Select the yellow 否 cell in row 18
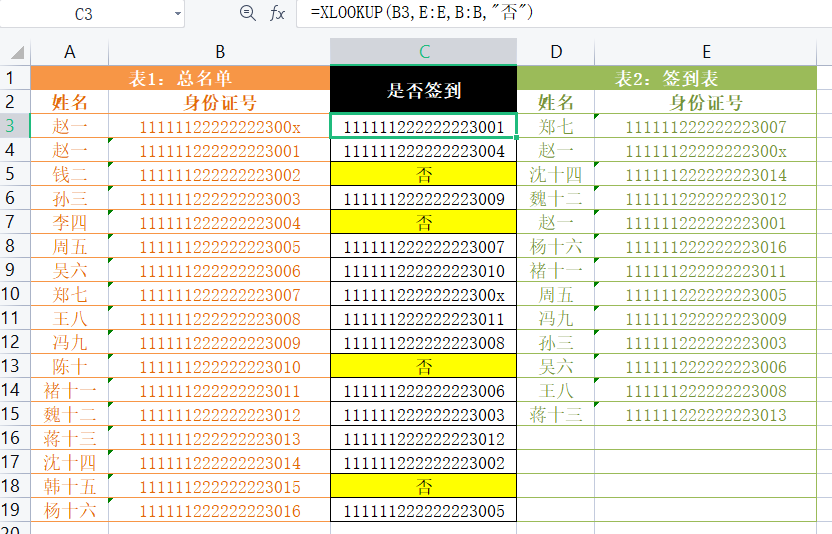Screen dimensions: 832x534 click(x=423, y=486)
